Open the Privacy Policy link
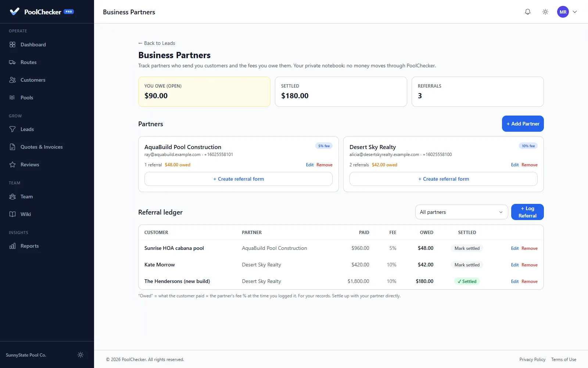 coord(533,360)
